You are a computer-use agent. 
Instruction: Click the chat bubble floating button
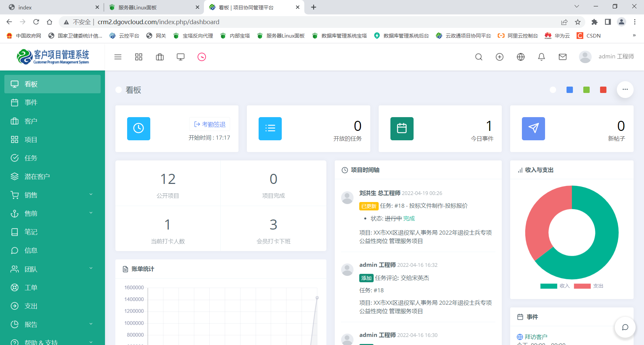pyautogui.click(x=625, y=327)
